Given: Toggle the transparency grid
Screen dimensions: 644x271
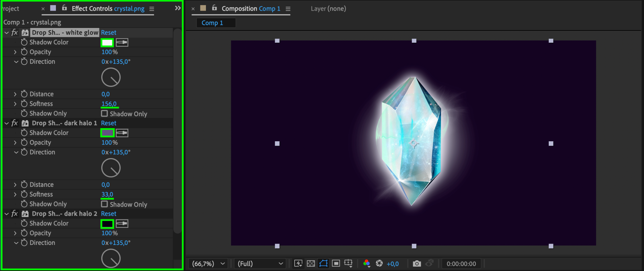Looking at the screenshot, I should pos(311,263).
